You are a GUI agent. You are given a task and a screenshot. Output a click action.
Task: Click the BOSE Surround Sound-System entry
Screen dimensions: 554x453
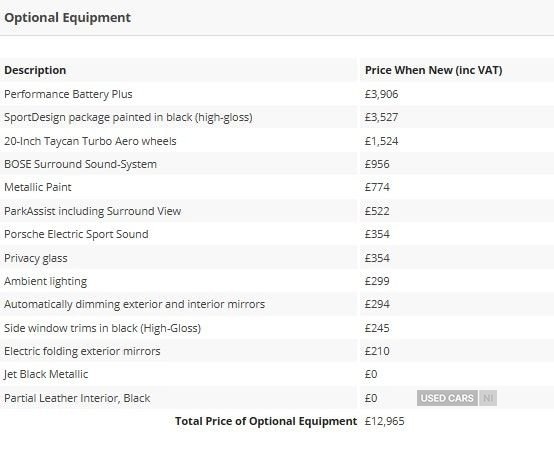[80, 164]
